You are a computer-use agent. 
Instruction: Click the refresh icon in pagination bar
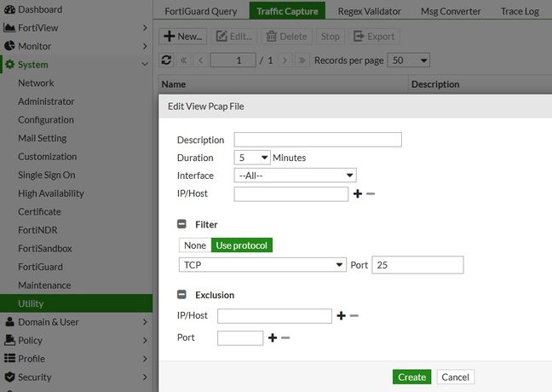(166, 61)
